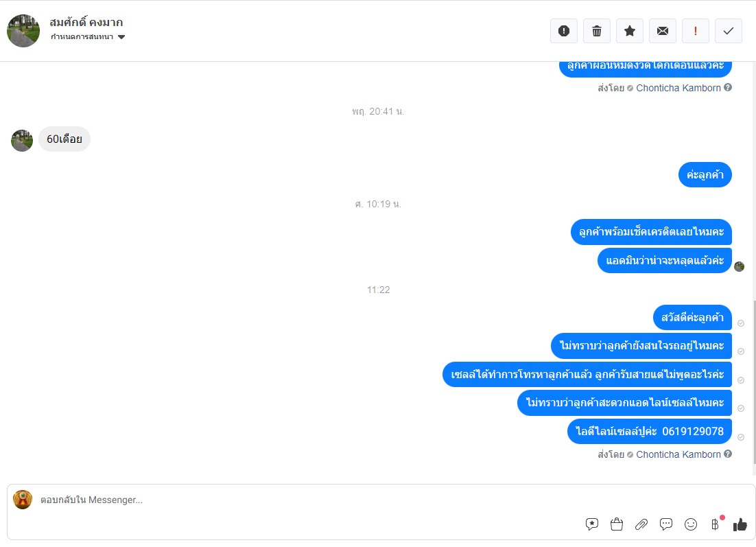Screen dimensions: 756x547
Task: Open the emoji picker
Action: 690,524
